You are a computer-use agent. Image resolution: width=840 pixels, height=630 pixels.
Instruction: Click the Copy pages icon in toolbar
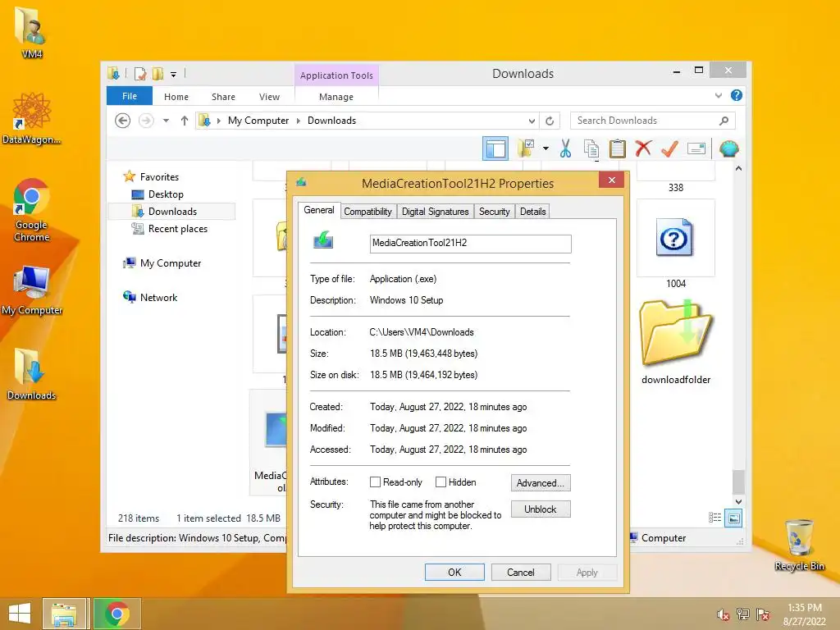pyautogui.click(x=591, y=148)
